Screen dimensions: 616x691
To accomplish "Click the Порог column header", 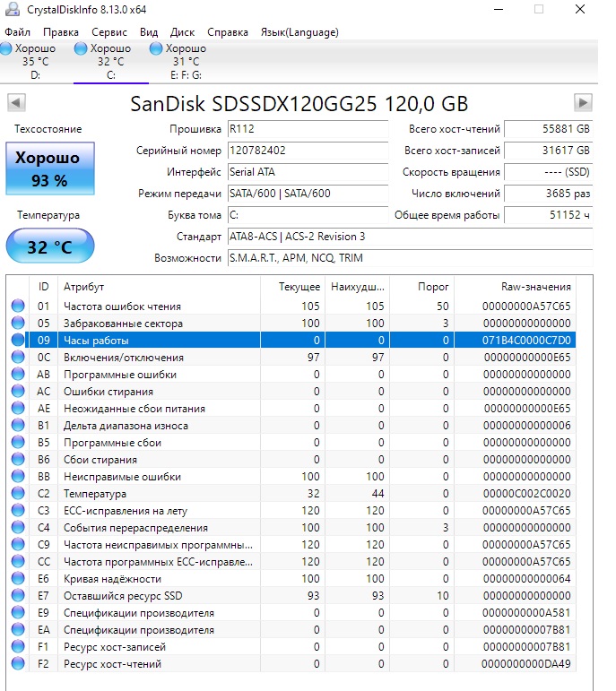I will coord(421,287).
